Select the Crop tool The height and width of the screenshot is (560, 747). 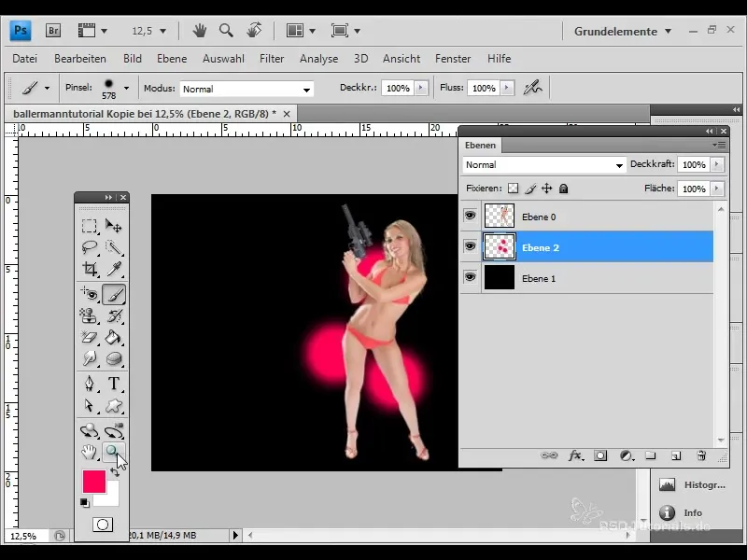(x=89, y=269)
